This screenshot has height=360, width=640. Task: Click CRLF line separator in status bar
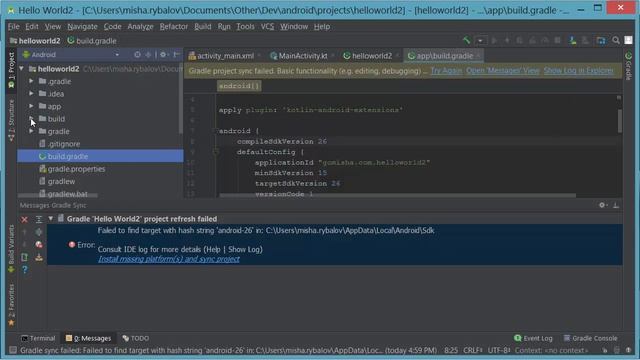(473, 350)
